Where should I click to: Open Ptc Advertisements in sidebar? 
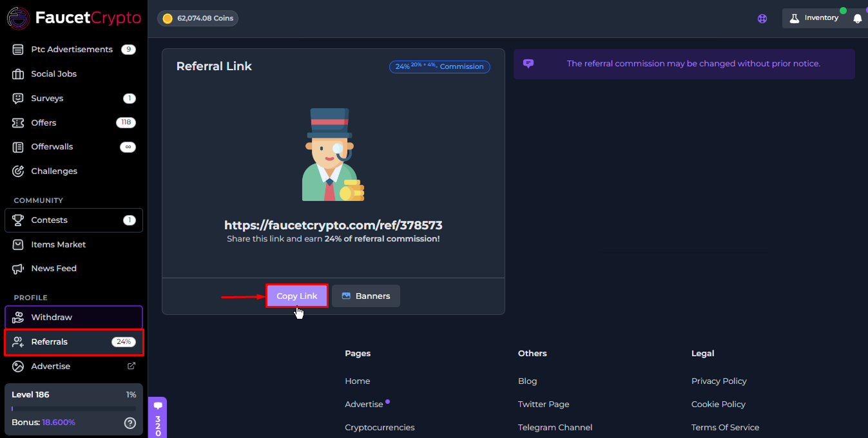click(73, 50)
